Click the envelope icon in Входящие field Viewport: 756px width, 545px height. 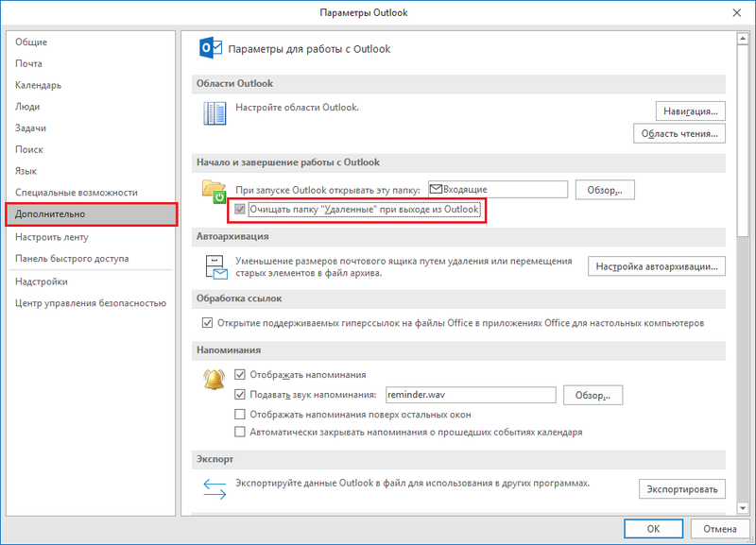tap(436, 189)
